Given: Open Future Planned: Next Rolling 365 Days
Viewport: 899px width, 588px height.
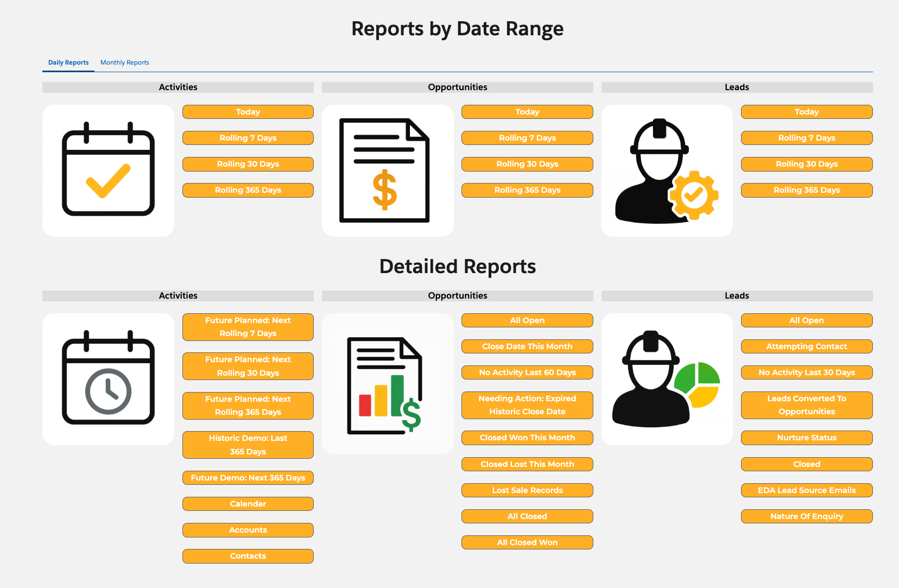Looking at the screenshot, I should (248, 406).
